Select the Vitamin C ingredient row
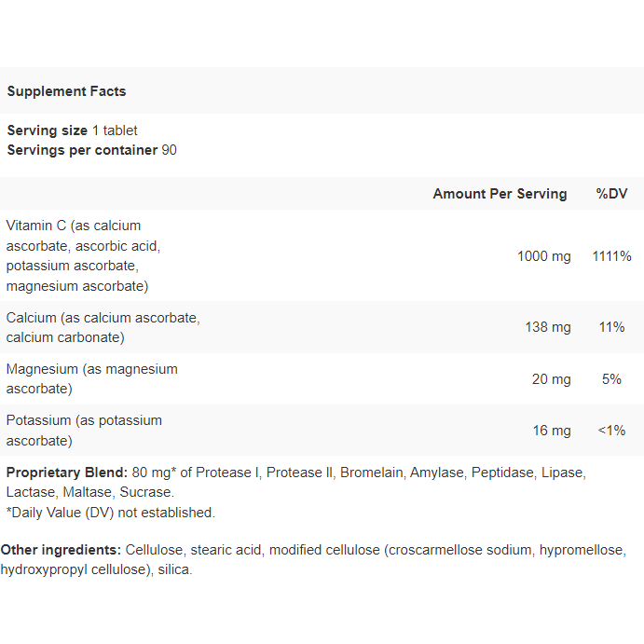 322,255
